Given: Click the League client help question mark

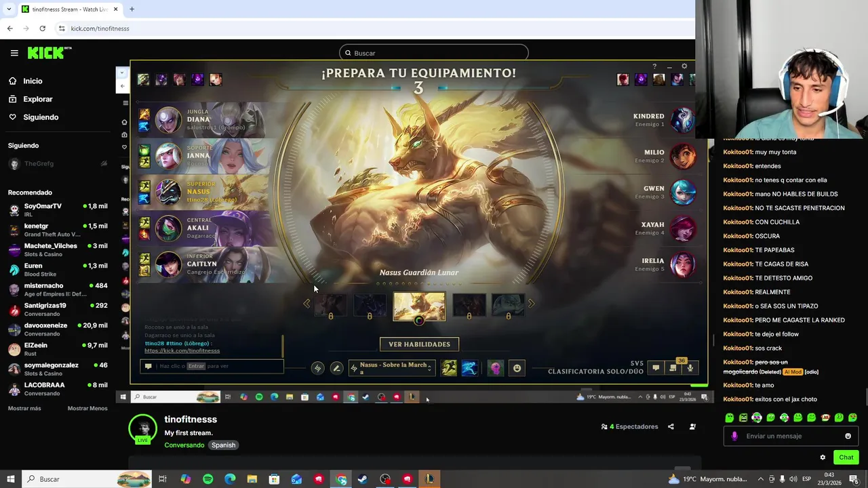Looking at the screenshot, I should pyautogui.click(x=654, y=66).
